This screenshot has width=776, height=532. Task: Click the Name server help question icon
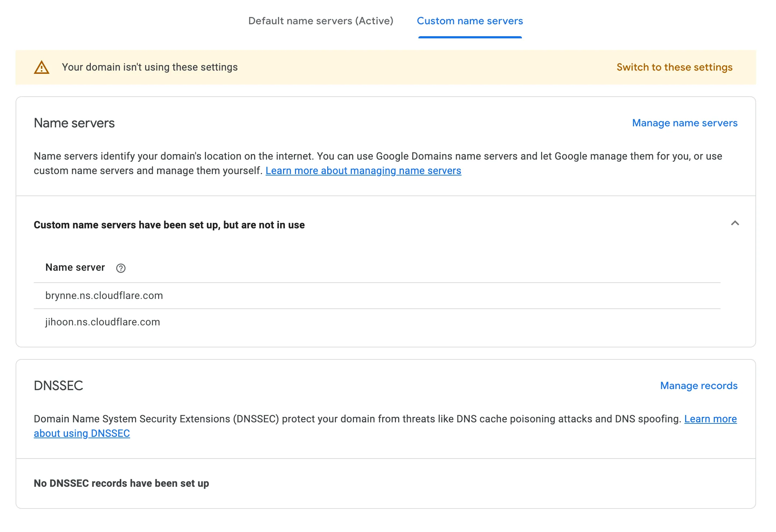(x=121, y=268)
